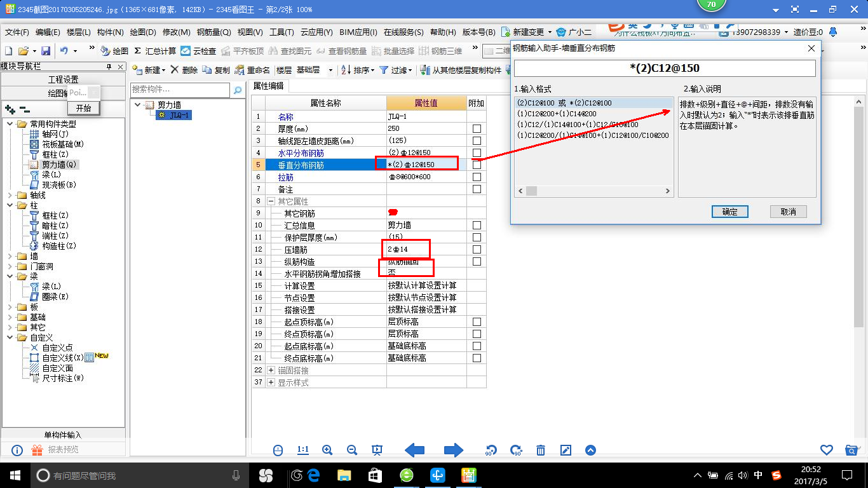Click the Save disk icon
The image size is (868, 488).
pos(46,51)
